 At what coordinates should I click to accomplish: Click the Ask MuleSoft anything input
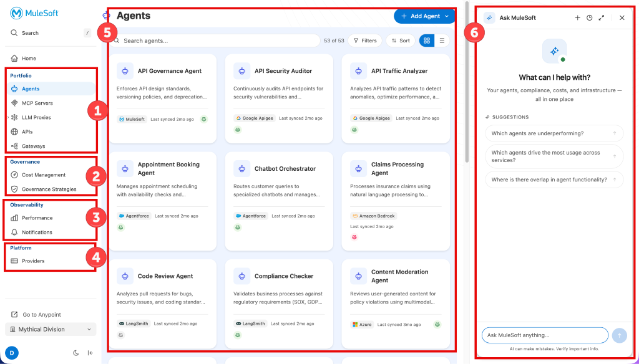pyautogui.click(x=545, y=335)
